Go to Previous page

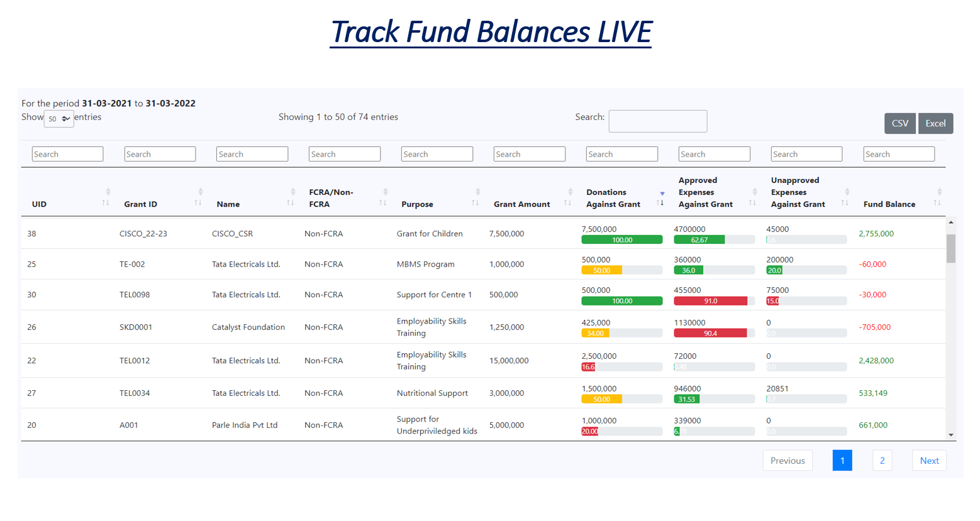click(x=788, y=461)
